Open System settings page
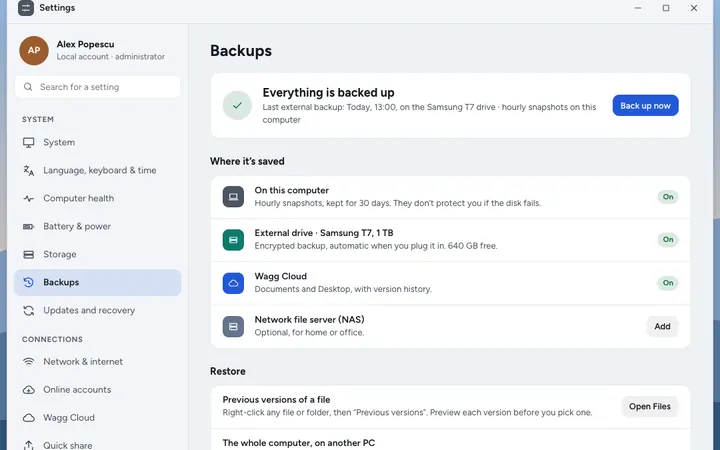The height and width of the screenshot is (450, 720). 97,142
